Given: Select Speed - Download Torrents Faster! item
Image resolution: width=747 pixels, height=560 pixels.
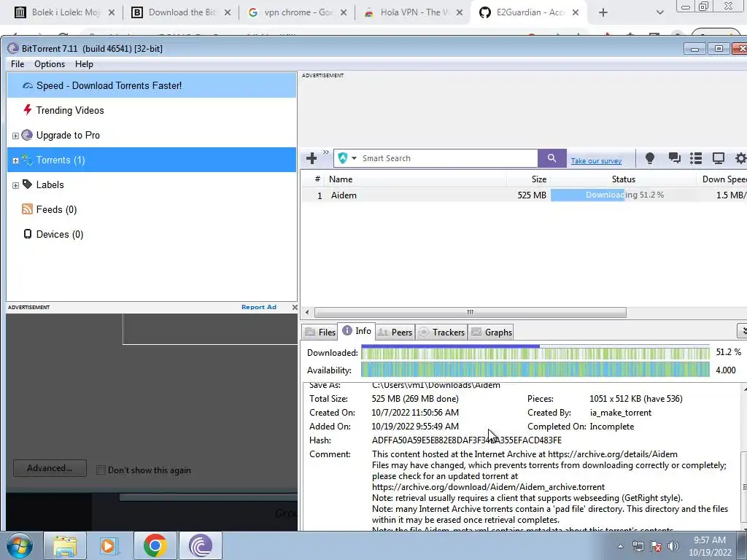Looking at the screenshot, I should 152,86.
